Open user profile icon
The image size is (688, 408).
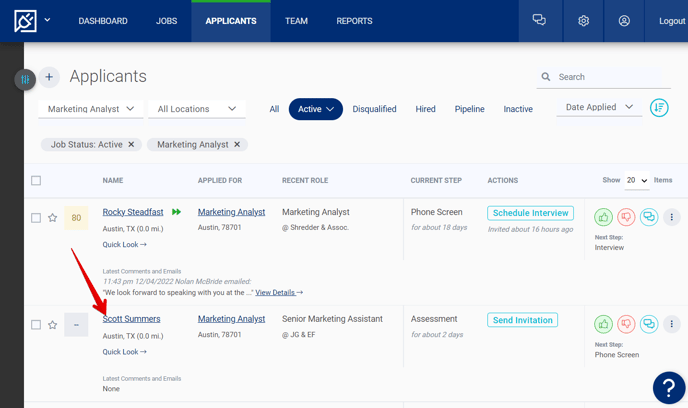pyautogui.click(x=624, y=21)
